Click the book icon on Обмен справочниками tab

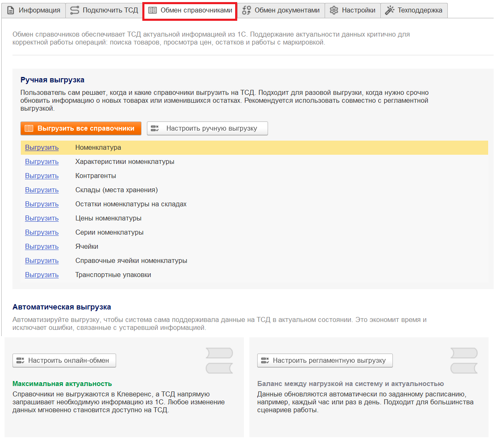click(152, 10)
